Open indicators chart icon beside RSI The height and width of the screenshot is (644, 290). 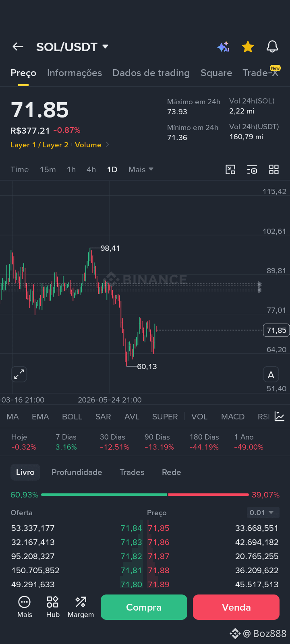280,417
